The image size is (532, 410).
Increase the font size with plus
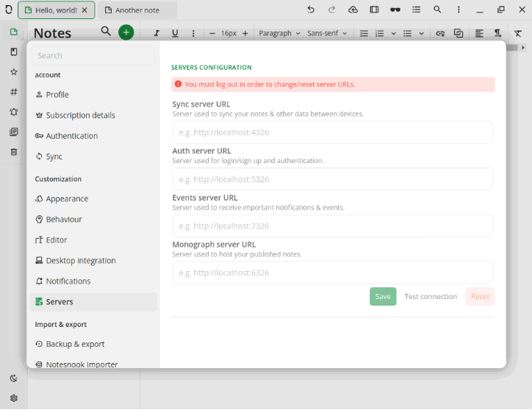(x=245, y=33)
